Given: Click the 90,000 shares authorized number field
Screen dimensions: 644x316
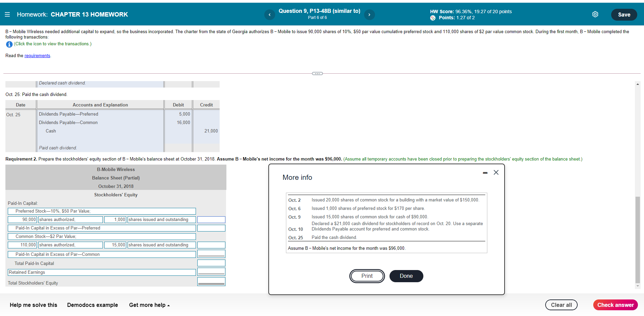Looking at the screenshot, I should click(22, 220).
